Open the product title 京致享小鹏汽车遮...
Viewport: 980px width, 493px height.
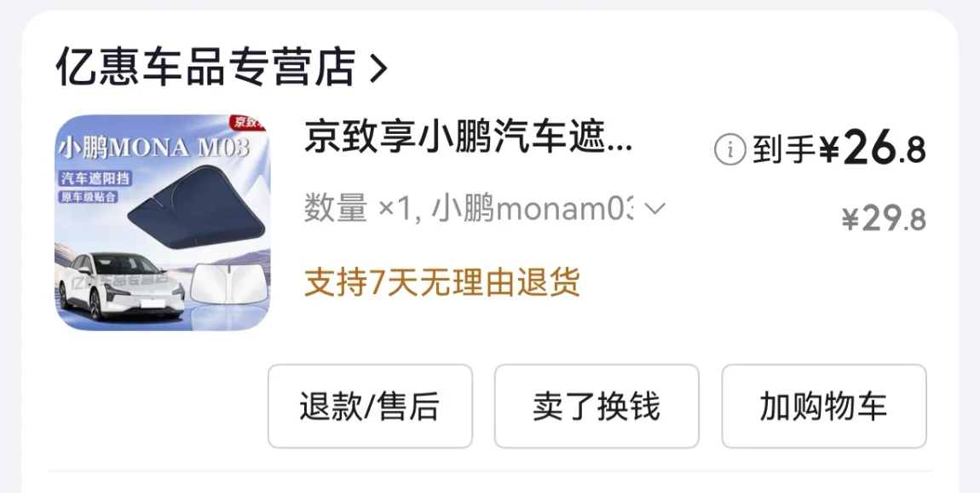pyautogui.click(x=468, y=138)
